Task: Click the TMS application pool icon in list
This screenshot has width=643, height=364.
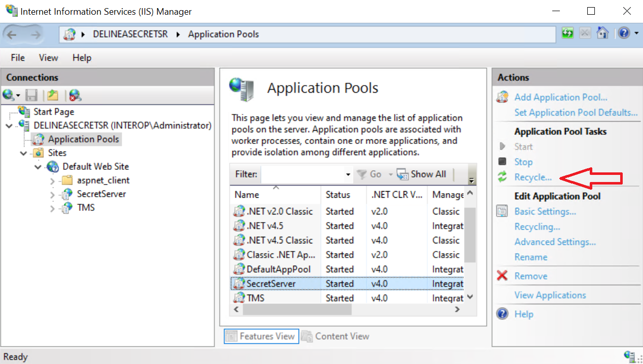Action: [x=239, y=298]
